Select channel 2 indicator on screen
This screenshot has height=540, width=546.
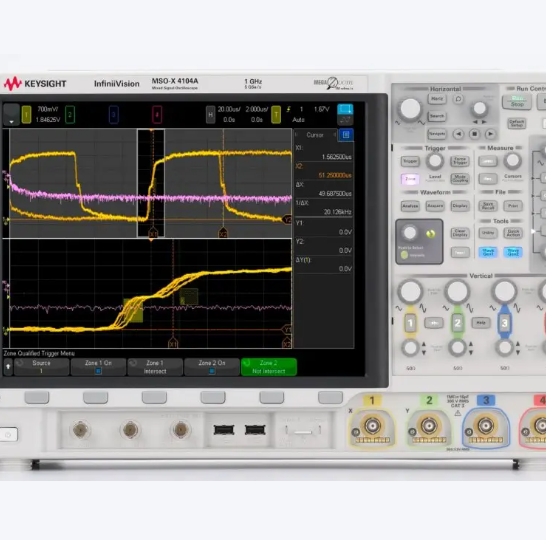[70, 114]
